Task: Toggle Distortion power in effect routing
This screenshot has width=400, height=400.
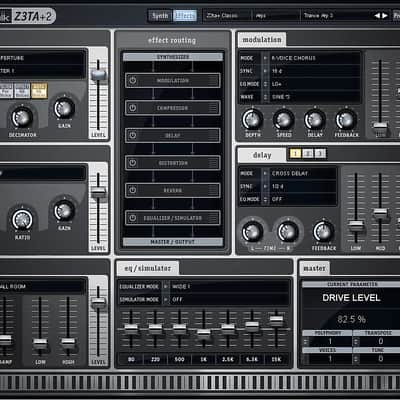Action: pos(133,163)
